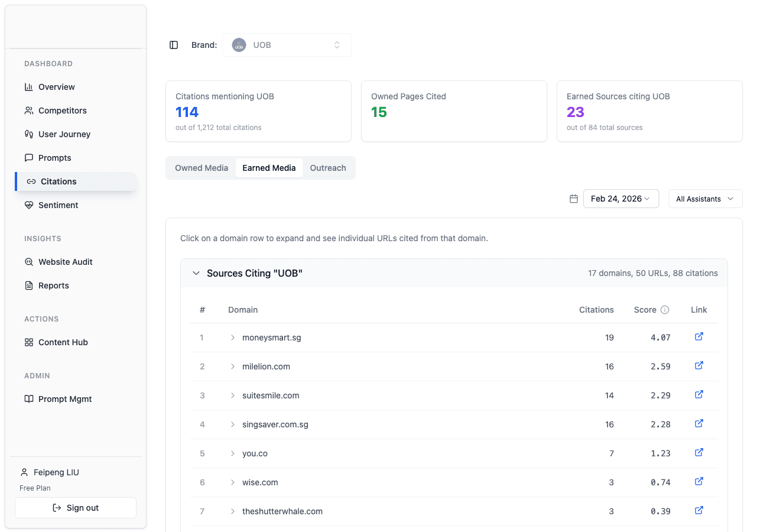Toggle the sidebar panel icon
Image resolution: width=757 pixels, height=532 pixels.
(174, 45)
